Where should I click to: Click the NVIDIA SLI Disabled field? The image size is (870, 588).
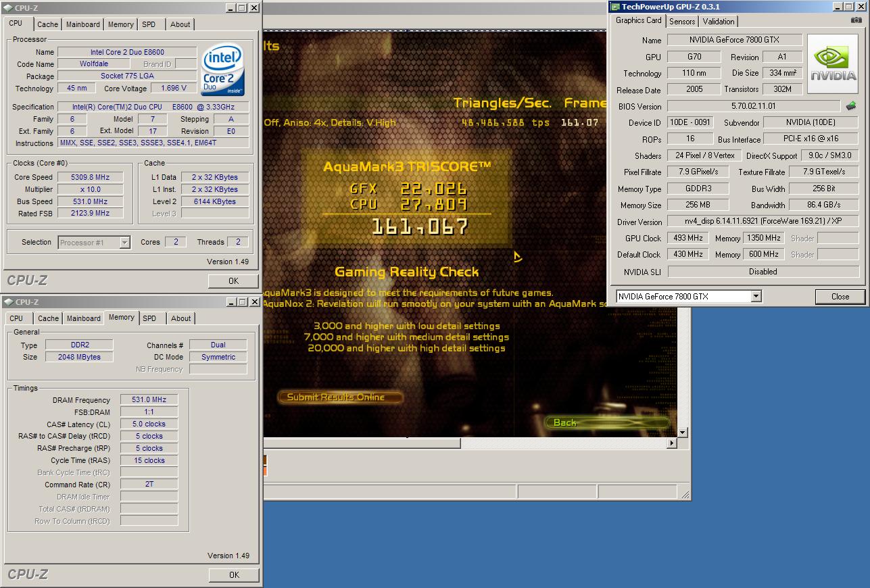point(763,272)
